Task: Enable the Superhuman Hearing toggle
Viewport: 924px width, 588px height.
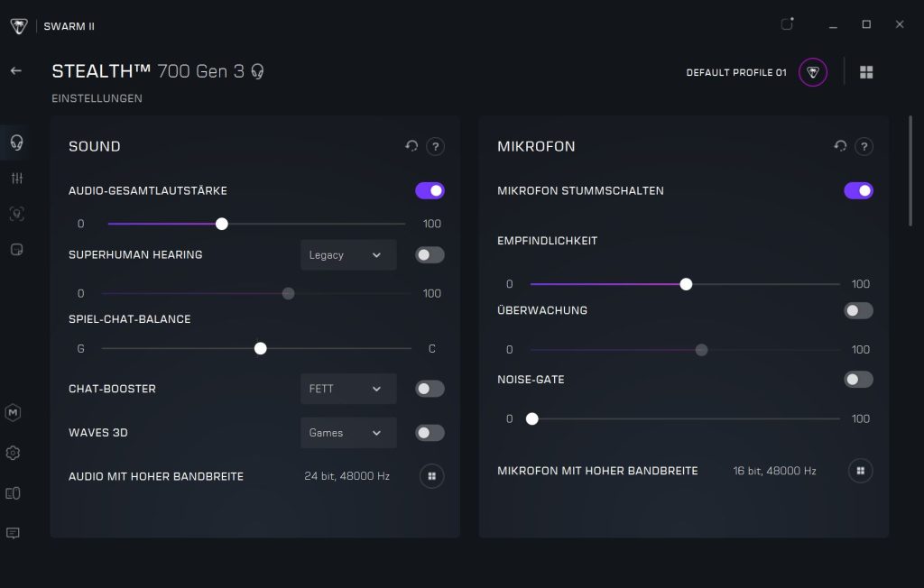Action: pyautogui.click(x=430, y=255)
